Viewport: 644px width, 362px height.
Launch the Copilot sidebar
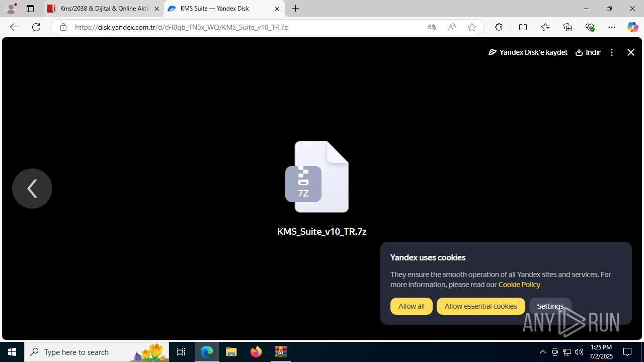point(632,27)
